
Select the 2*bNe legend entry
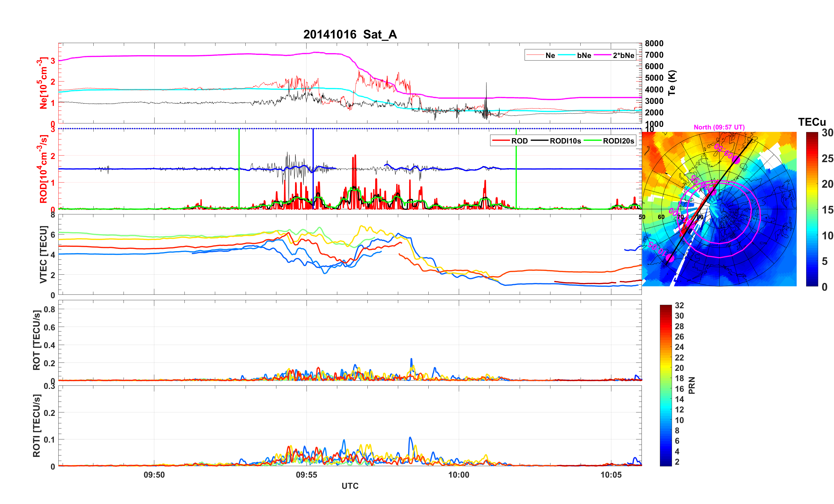[x=623, y=55]
